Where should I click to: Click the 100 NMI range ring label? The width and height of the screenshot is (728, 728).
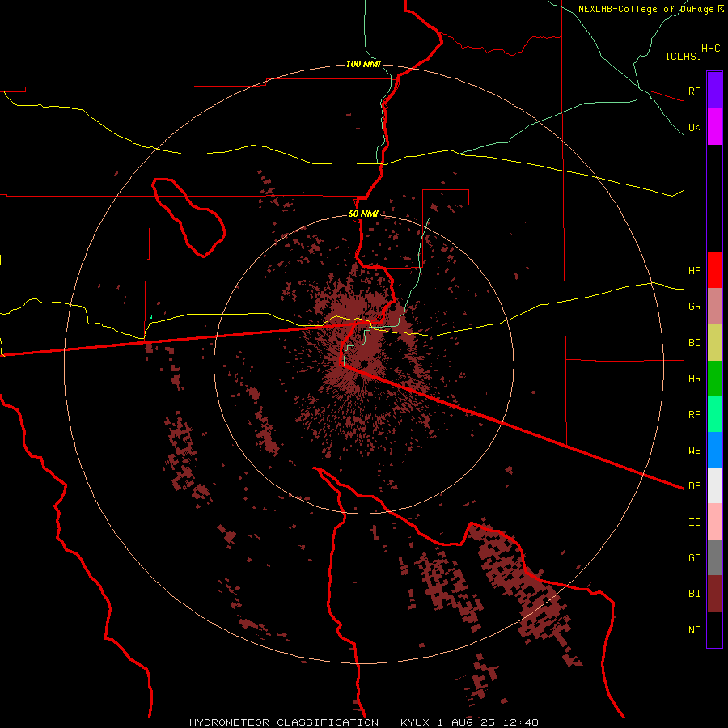coord(363,64)
